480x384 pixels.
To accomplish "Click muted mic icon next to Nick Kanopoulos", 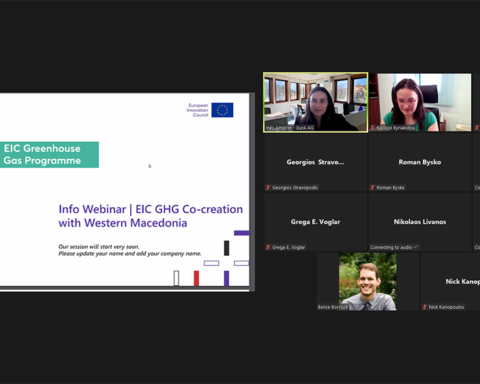I will [x=425, y=307].
